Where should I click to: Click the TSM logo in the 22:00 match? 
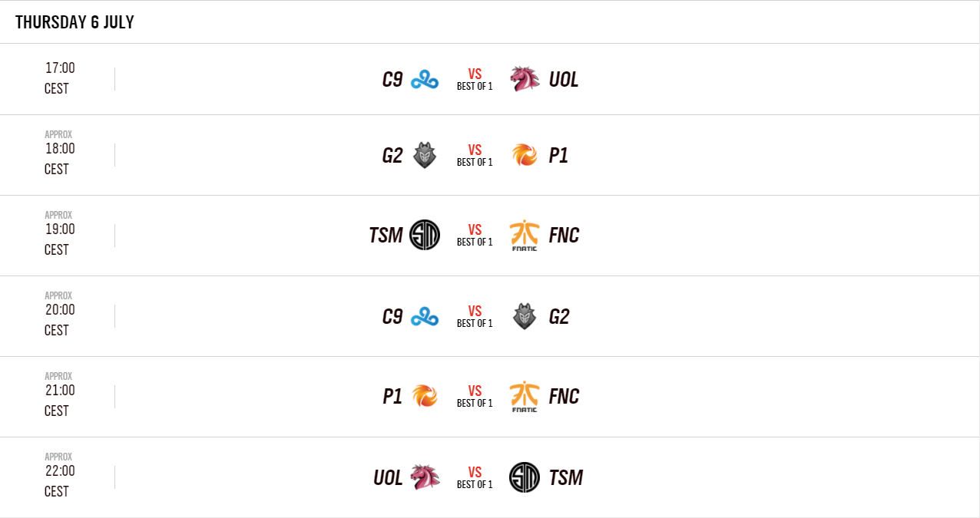pos(525,477)
